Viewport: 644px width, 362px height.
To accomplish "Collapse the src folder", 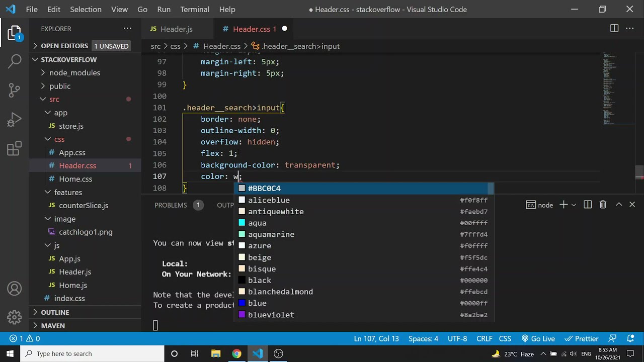I will coord(54,99).
